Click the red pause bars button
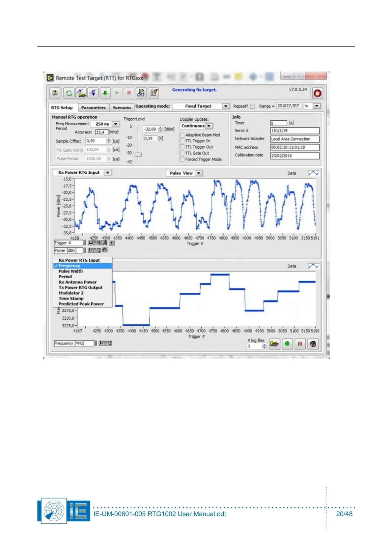This screenshot has width=392, height=555. [300, 344]
